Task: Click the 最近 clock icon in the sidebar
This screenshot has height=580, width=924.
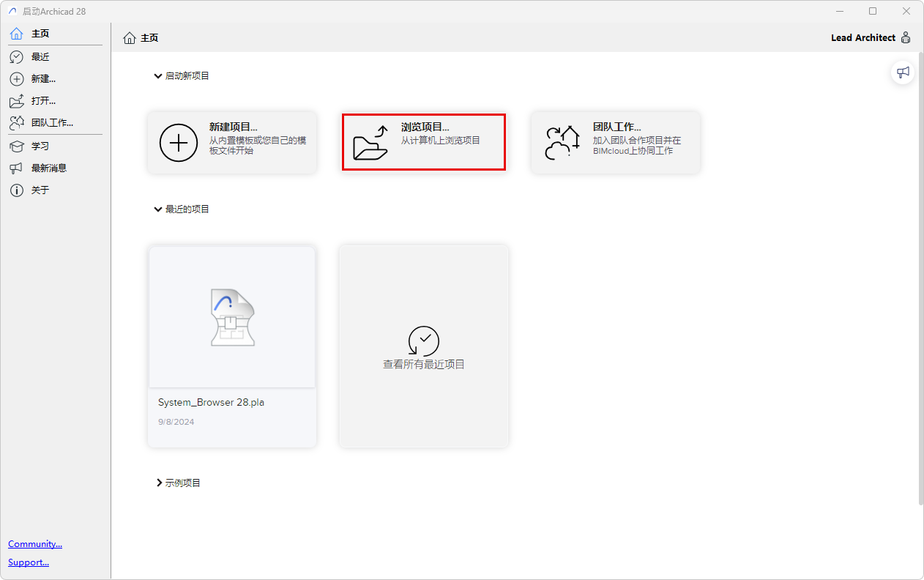Action: (x=16, y=57)
